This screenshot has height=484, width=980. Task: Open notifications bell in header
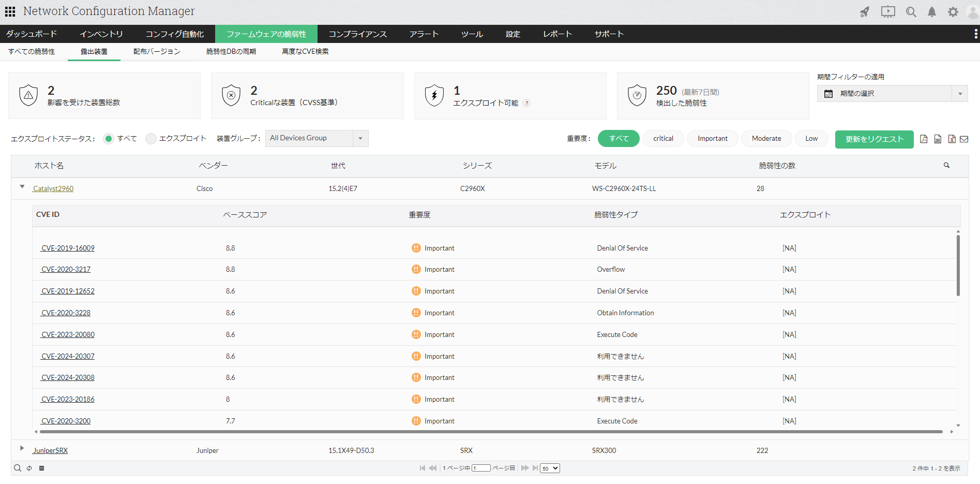[931, 12]
